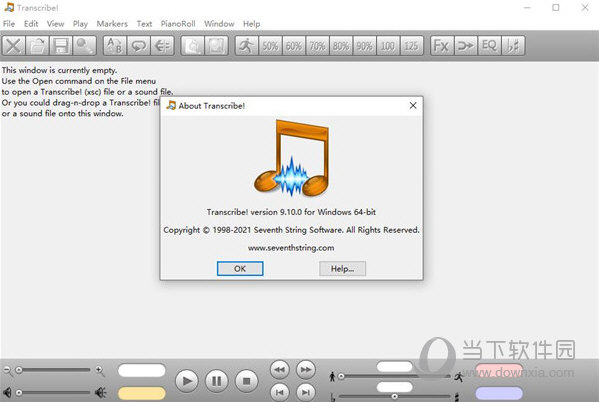
Task: Set playback speed to 125
Action: pos(411,46)
